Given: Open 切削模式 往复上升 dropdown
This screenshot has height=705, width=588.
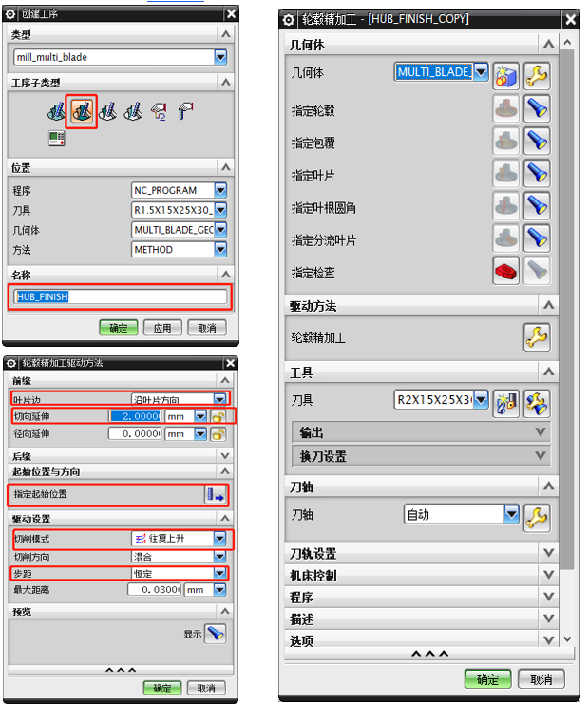Looking at the screenshot, I should tap(219, 538).
